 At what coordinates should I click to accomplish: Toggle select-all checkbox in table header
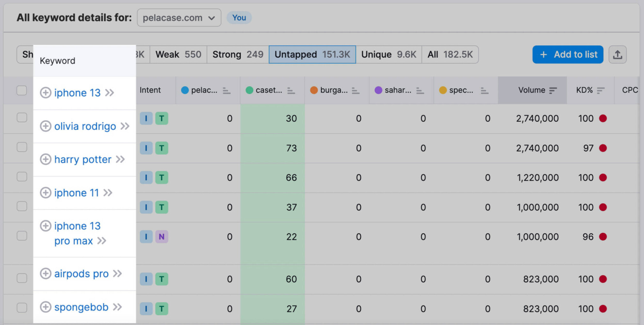(22, 90)
